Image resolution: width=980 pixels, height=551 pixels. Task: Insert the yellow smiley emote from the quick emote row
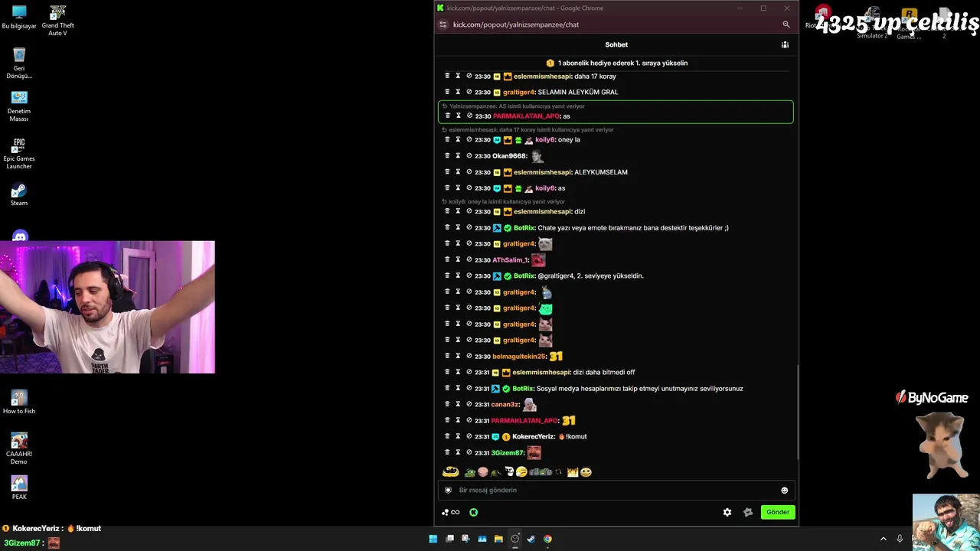[x=586, y=472]
